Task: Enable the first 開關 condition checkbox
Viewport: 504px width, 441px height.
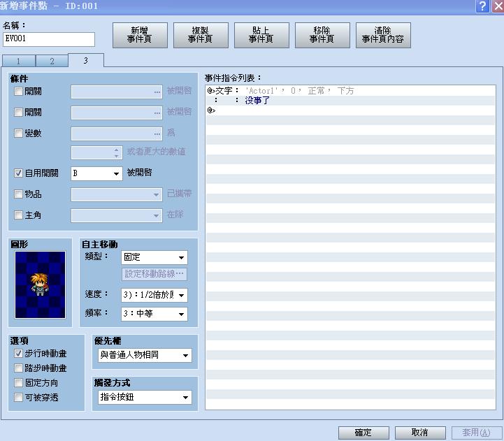Action: click(18, 92)
